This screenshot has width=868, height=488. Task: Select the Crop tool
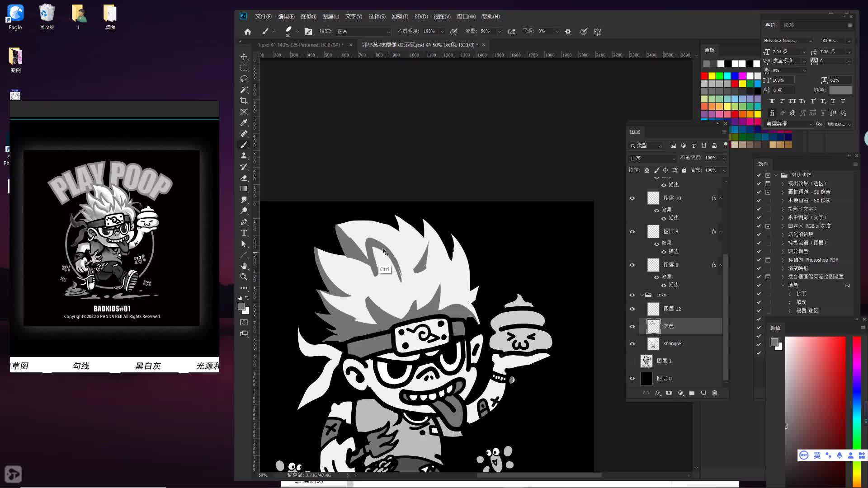pyautogui.click(x=244, y=100)
